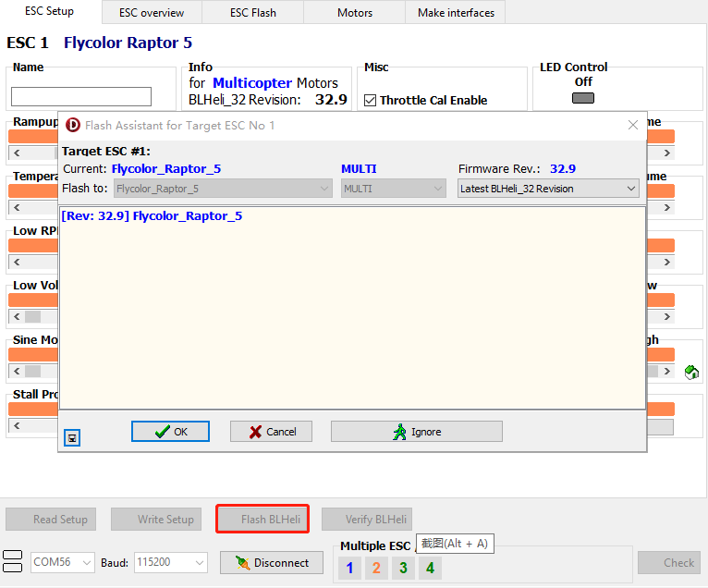
Task: Click the Firmware Rev. 32.9 value
Action: (x=563, y=169)
